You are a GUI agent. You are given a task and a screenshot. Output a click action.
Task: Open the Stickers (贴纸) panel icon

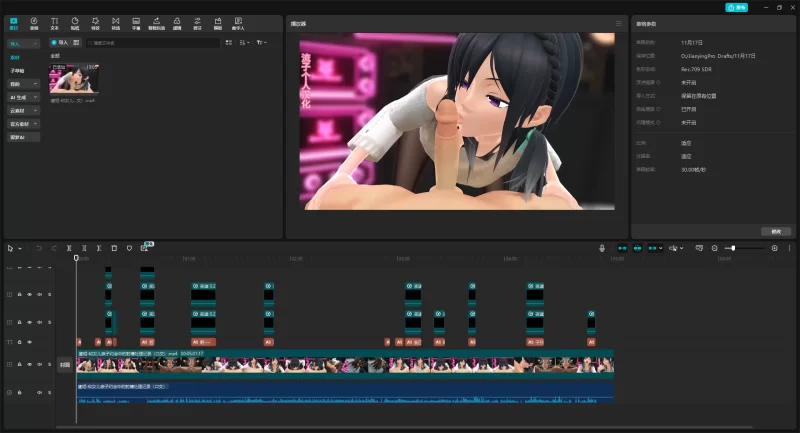(75, 22)
